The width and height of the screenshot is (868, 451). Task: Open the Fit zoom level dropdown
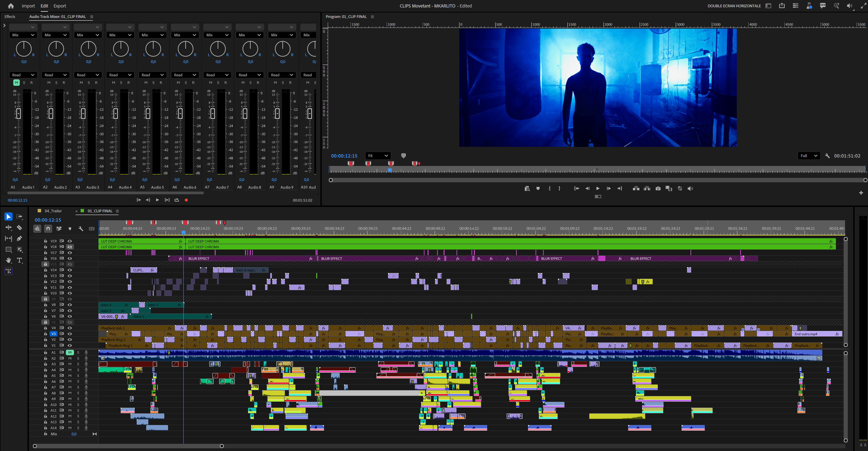pos(378,155)
